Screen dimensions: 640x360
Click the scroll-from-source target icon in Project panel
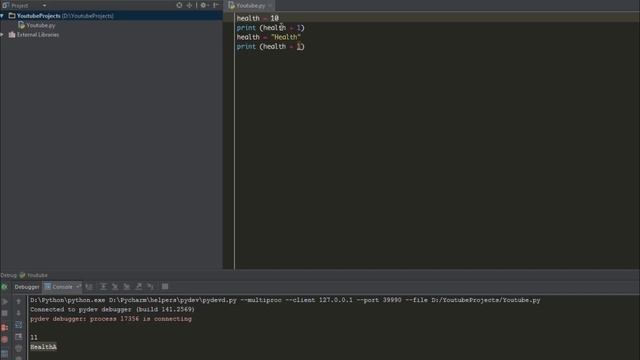point(179,5)
